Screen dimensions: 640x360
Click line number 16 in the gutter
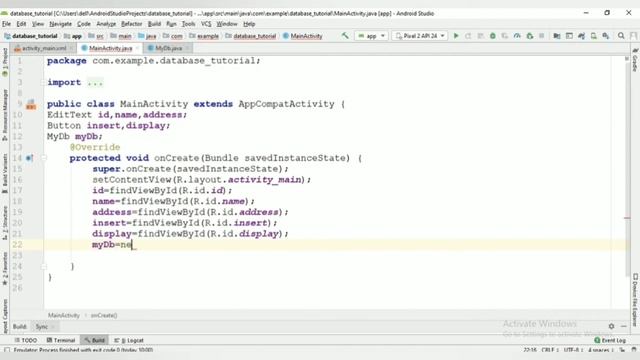point(17,180)
